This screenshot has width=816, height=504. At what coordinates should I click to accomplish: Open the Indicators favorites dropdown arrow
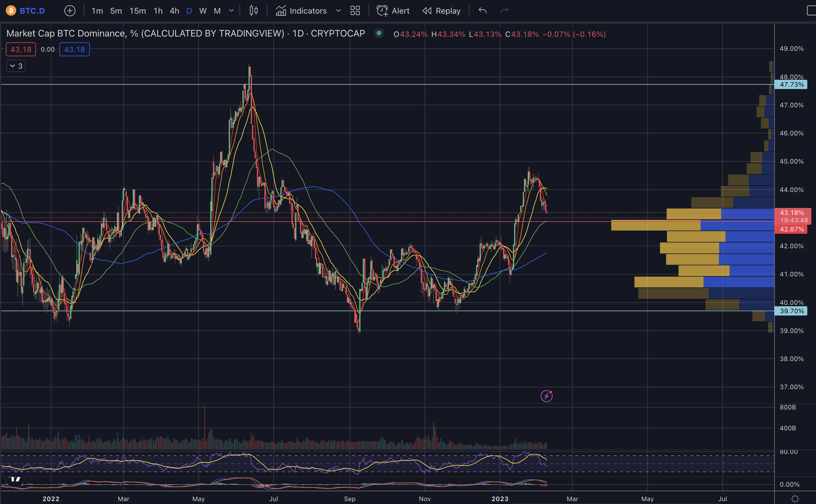[338, 11]
